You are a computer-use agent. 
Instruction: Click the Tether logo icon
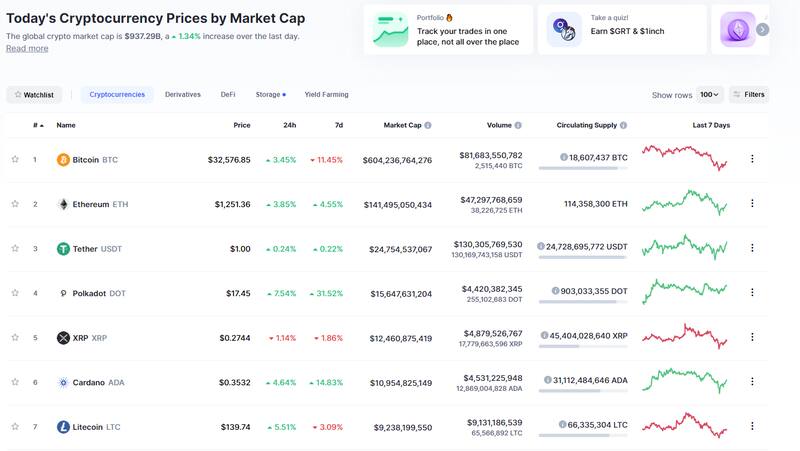tap(63, 249)
